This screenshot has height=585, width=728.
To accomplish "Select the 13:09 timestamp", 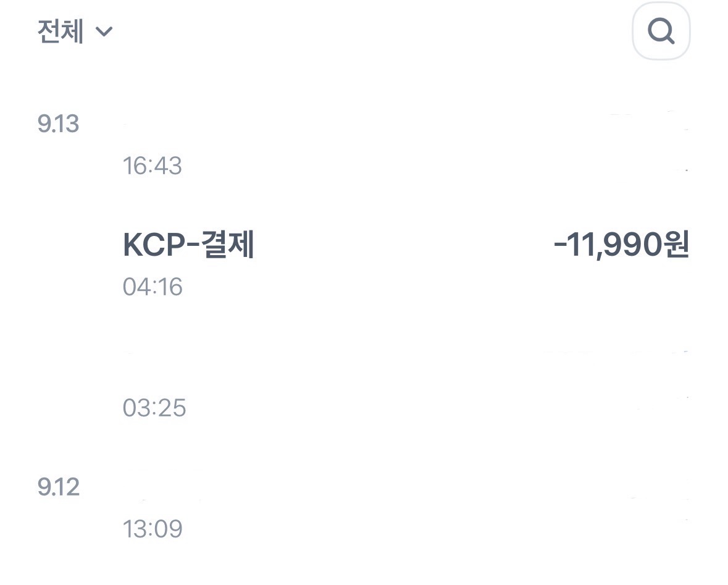I will 153,529.
